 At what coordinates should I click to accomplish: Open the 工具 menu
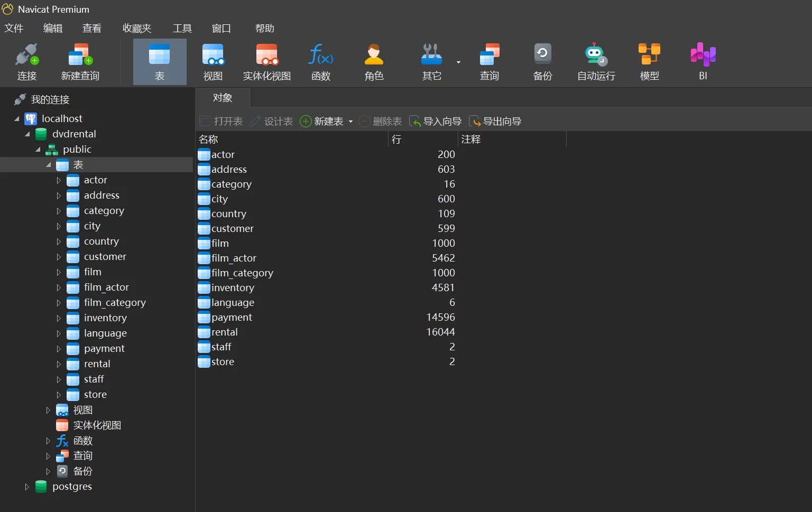point(182,29)
